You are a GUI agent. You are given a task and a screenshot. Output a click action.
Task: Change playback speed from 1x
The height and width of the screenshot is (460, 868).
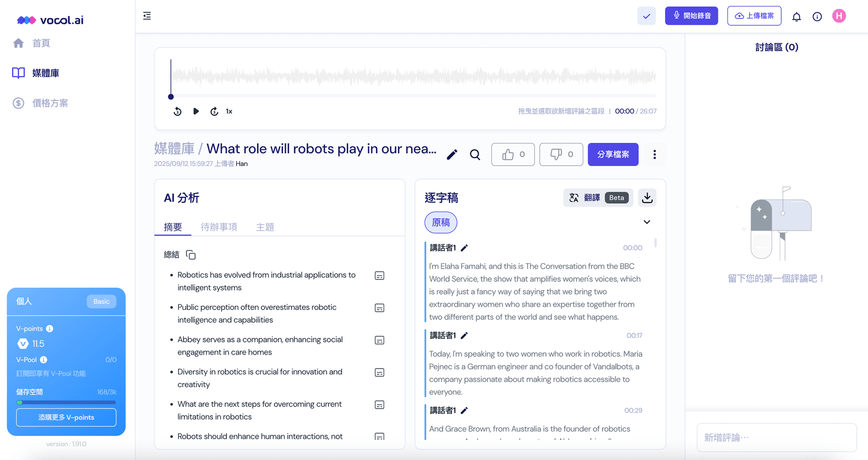click(229, 111)
